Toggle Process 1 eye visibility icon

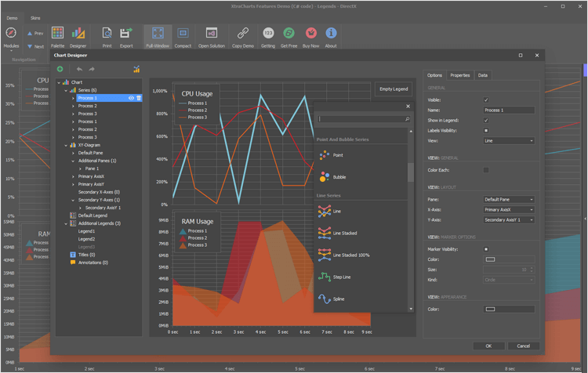pyautogui.click(x=131, y=98)
